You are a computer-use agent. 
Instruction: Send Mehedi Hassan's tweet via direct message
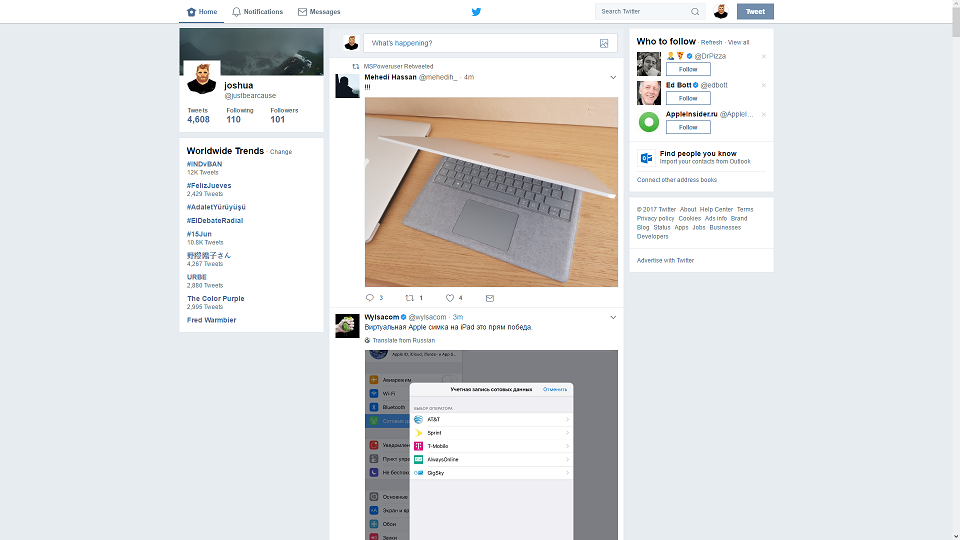click(490, 298)
